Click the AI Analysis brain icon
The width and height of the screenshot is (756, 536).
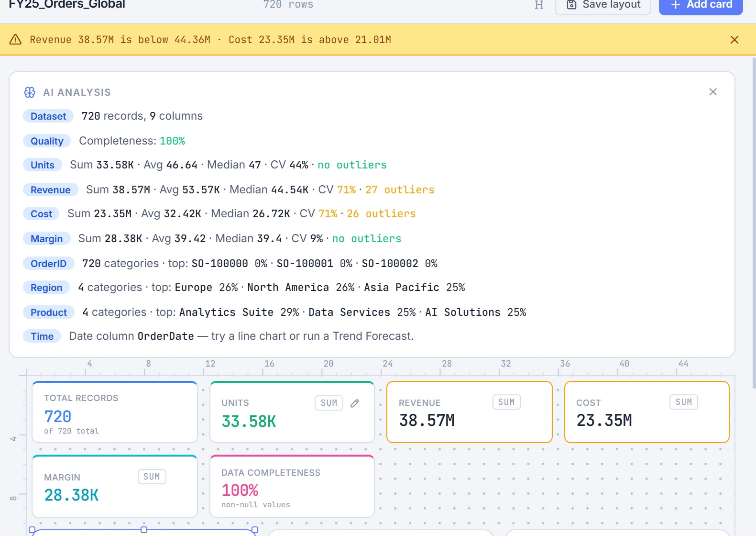point(30,92)
